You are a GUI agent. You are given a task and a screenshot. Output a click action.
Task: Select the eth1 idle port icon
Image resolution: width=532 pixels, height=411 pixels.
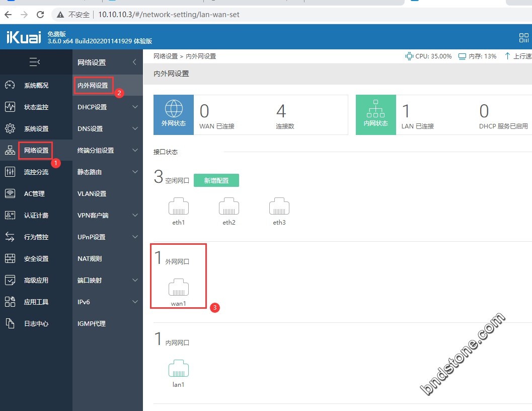(x=179, y=206)
